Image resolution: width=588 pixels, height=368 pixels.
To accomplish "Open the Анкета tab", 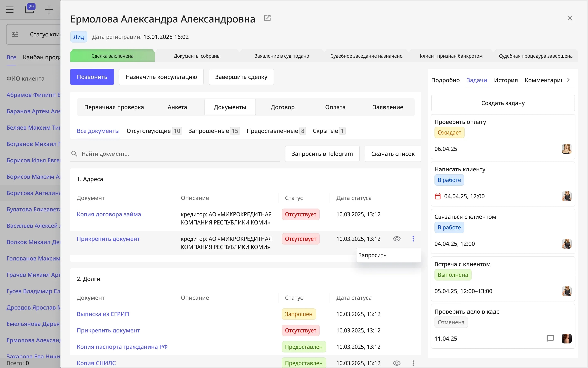I will click(x=177, y=107).
